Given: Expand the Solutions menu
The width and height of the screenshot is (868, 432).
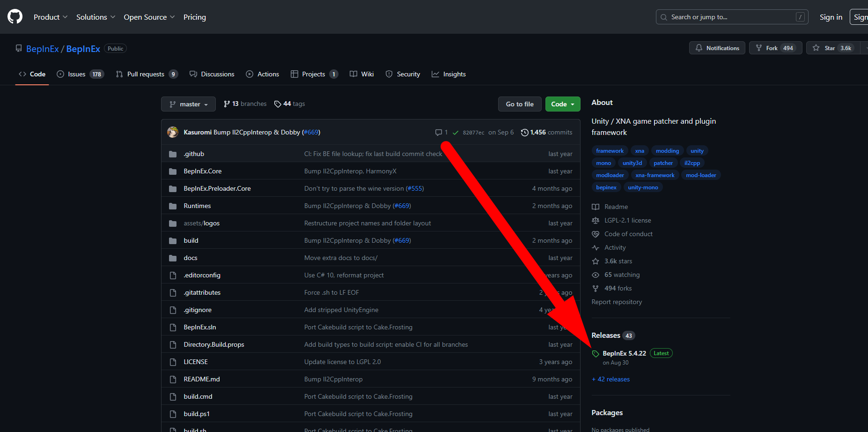Looking at the screenshot, I should 96,17.
